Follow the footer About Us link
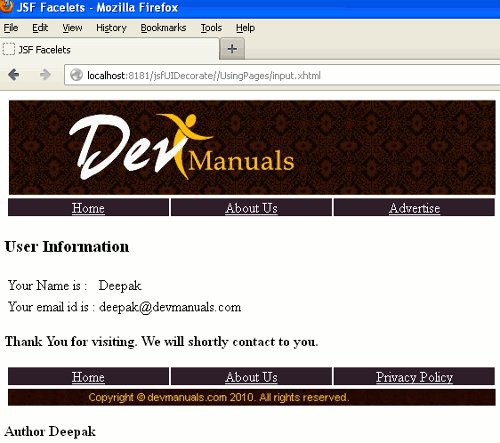The image size is (500, 443). [251, 377]
